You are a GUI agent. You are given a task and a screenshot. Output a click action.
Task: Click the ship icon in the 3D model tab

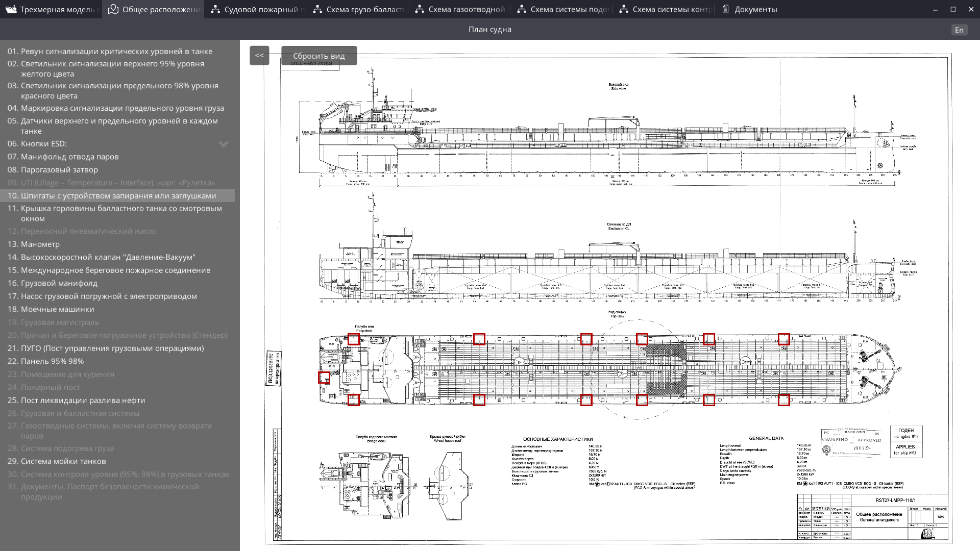coord(11,9)
